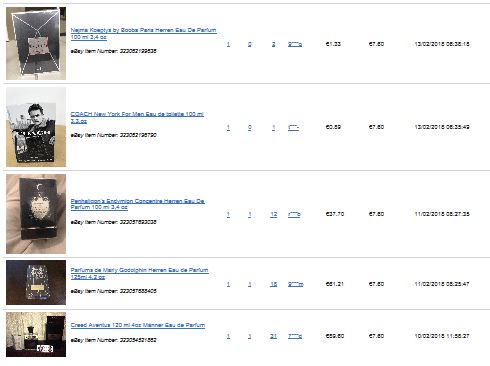This screenshot has width=490, height=366.
Task: Open the high bidder ID in the Creed Aventus row
Action: (x=295, y=336)
